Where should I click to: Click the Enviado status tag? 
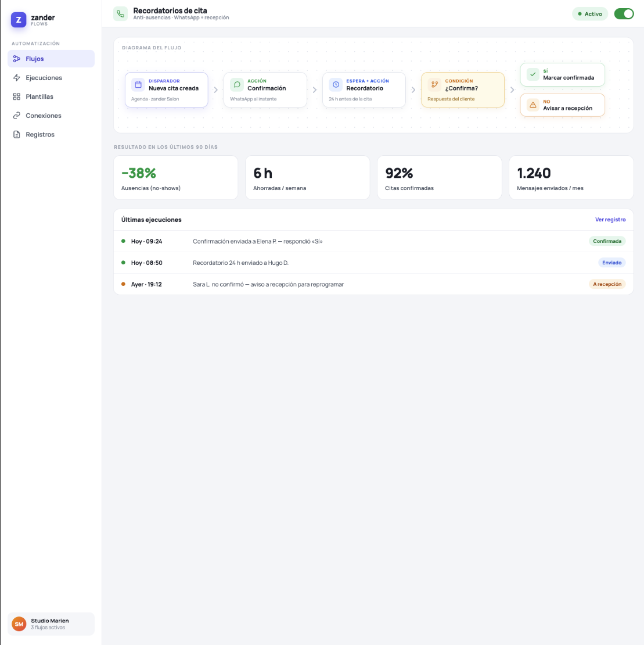point(611,263)
